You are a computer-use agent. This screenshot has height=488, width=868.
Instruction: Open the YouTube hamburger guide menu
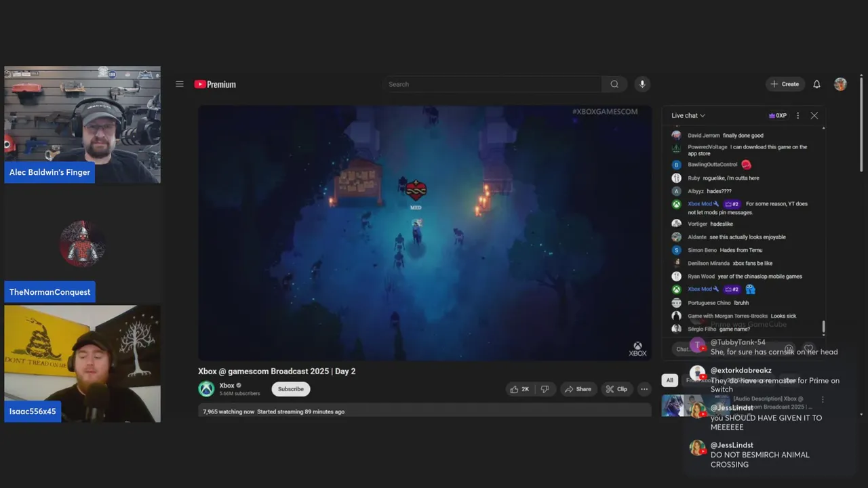(x=180, y=84)
